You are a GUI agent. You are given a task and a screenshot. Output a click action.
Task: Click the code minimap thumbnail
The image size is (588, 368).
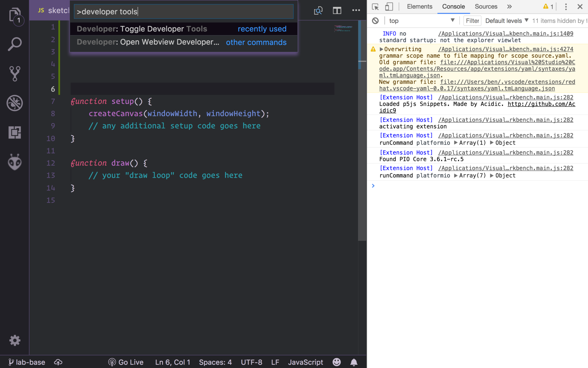point(343,29)
